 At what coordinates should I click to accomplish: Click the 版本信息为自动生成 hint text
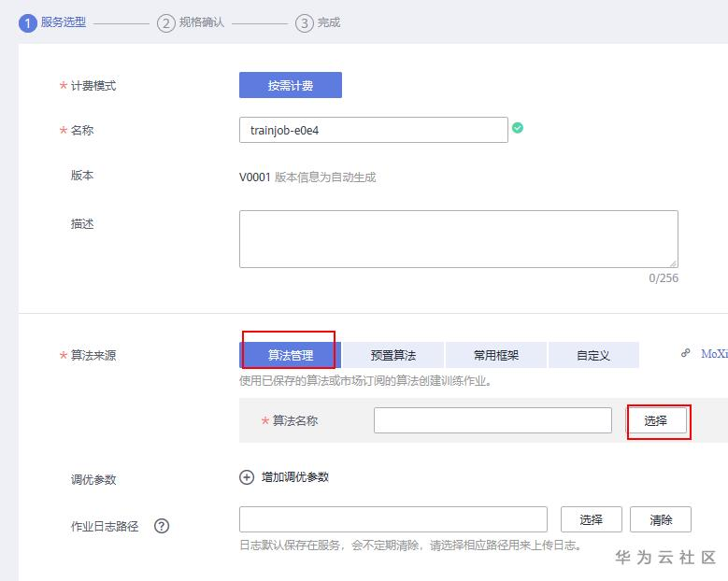tap(325, 177)
